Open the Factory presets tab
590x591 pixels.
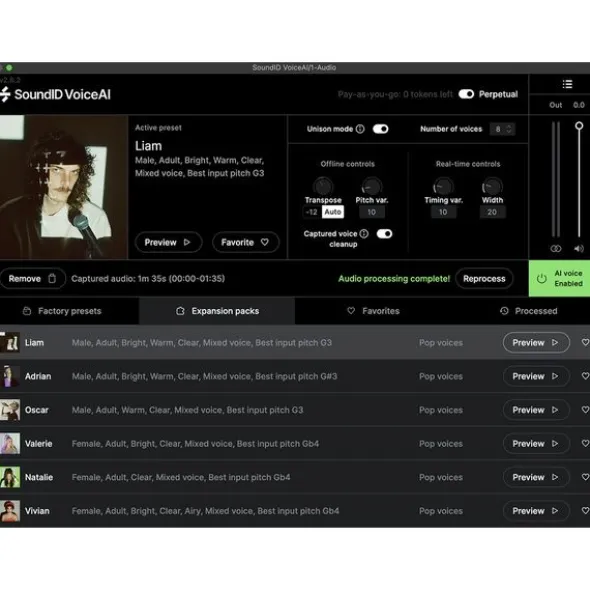coord(69,311)
